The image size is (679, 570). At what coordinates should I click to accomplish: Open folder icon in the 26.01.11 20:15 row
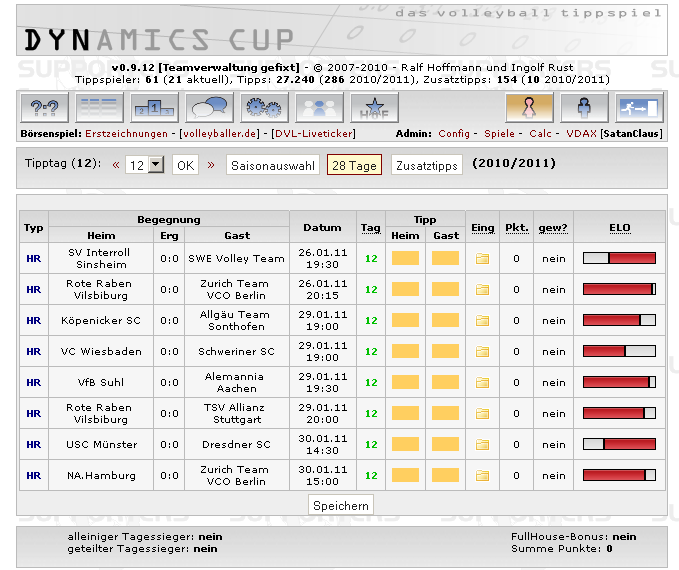[x=482, y=289]
